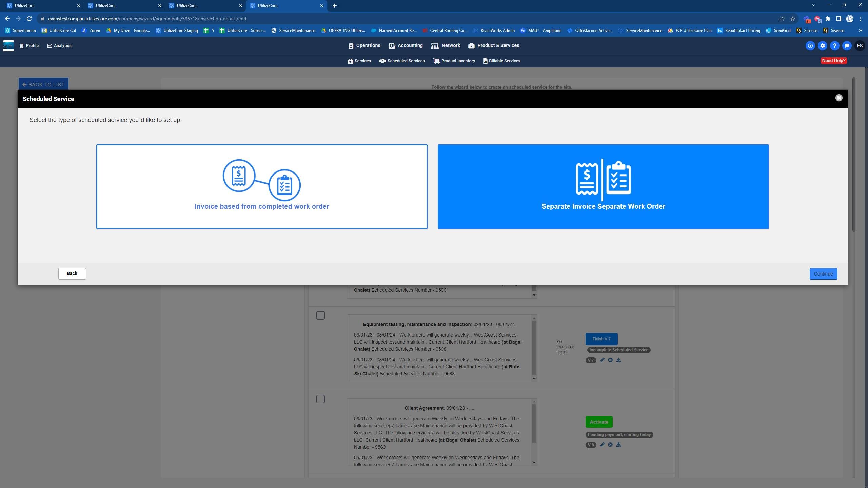Screen dimensions: 868x488
Task: Open the settings gear icon
Action: point(822,46)
